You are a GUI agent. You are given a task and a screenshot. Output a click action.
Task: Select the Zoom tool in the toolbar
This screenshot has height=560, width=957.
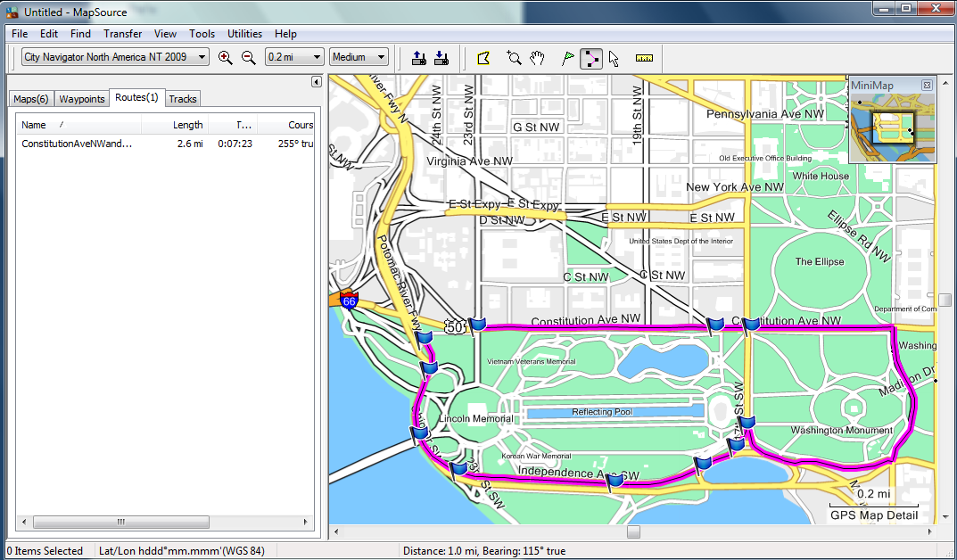click(514, 58)
